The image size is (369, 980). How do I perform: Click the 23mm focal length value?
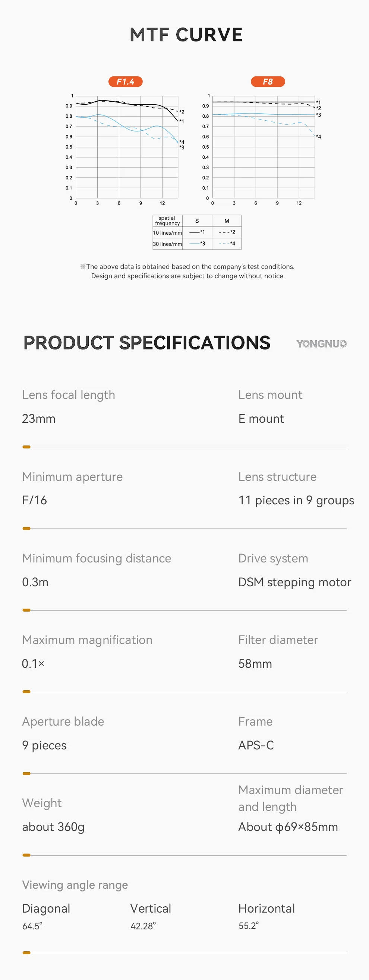click(x=38, y=418)
